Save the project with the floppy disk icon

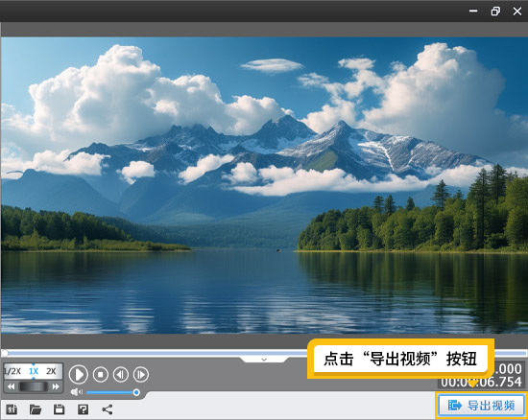pos(59,409)
